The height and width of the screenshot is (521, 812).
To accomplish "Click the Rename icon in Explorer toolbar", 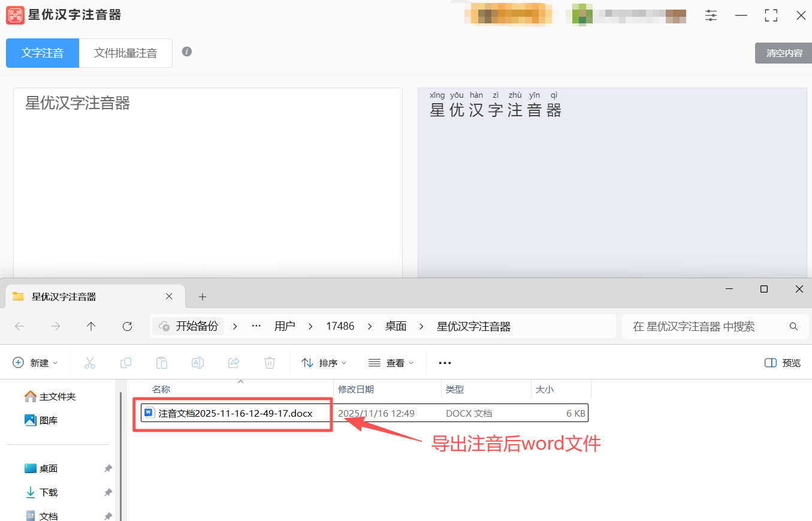I will coord(198,363).
